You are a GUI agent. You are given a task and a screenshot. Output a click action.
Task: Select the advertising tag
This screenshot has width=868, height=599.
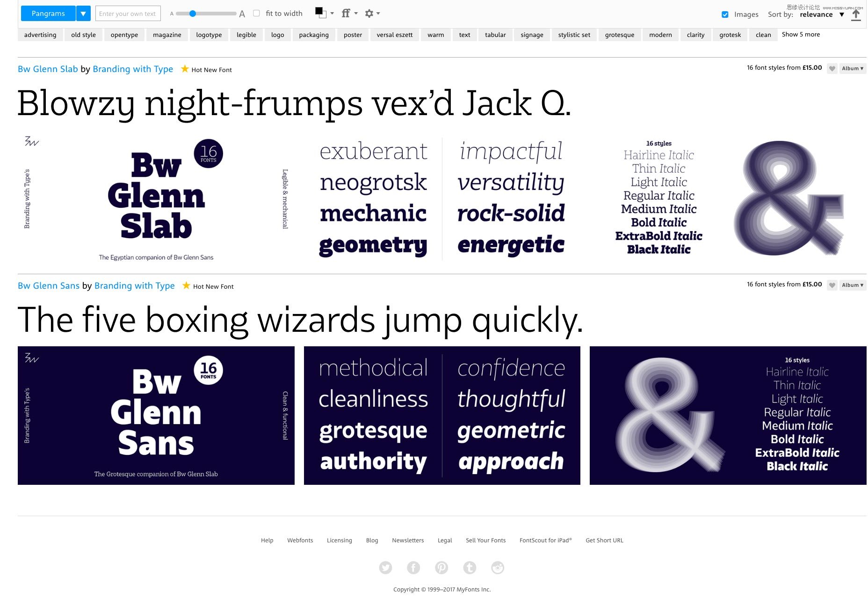point(40,35)
